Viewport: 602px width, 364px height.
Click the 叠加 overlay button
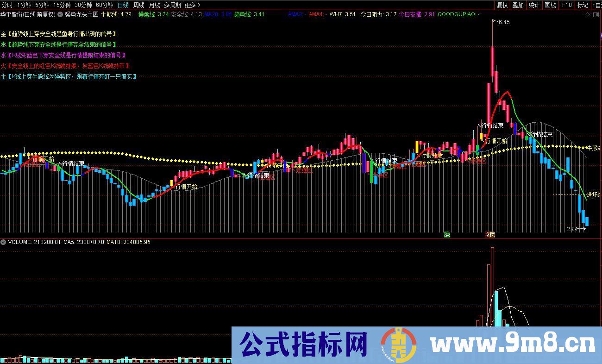518,5
